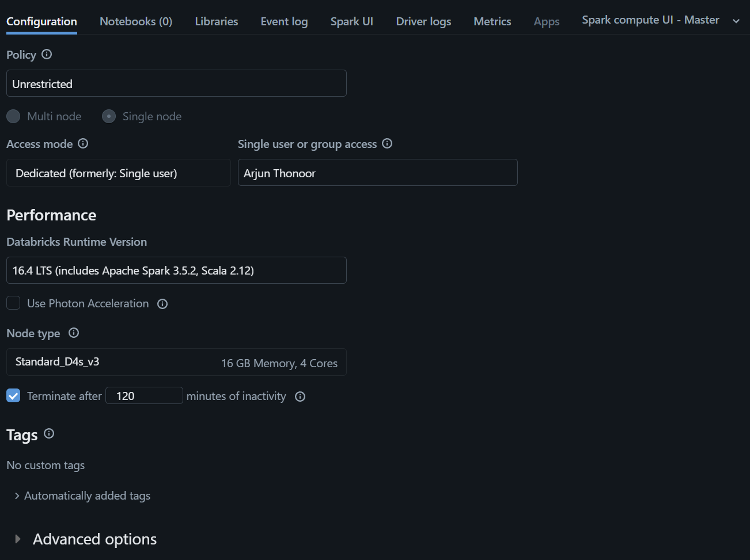
Task: Open the Databricks Runtime Version dropdown
Action: pos(176,270)
